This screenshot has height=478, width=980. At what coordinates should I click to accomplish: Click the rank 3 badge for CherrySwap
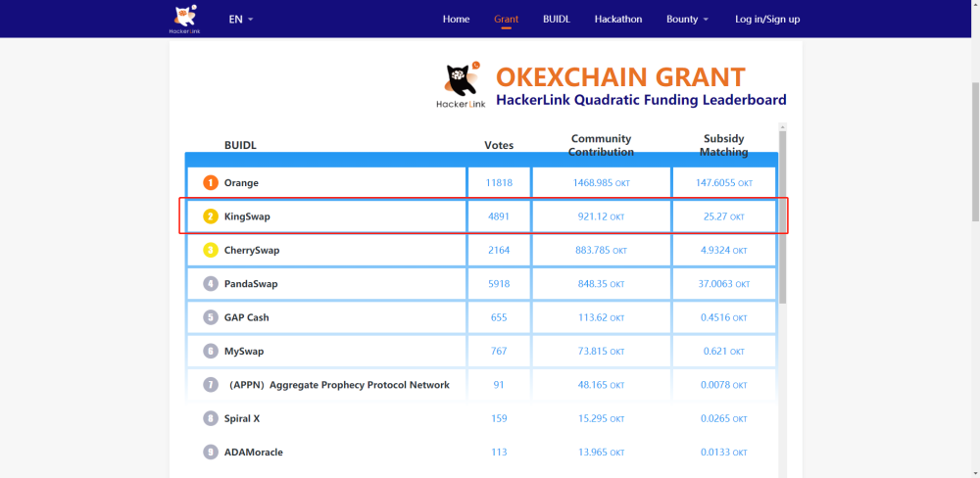point(211,250)
